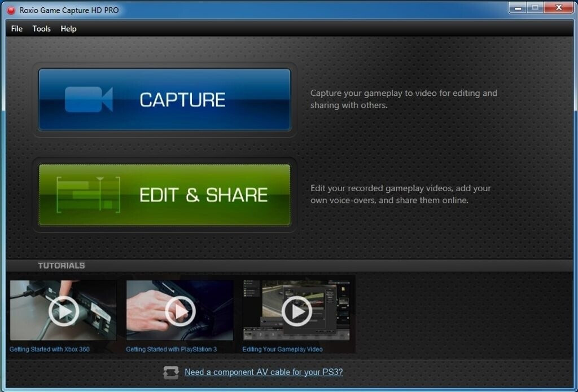
Task: Open the Help menu
Action: [x=68, y=29]
